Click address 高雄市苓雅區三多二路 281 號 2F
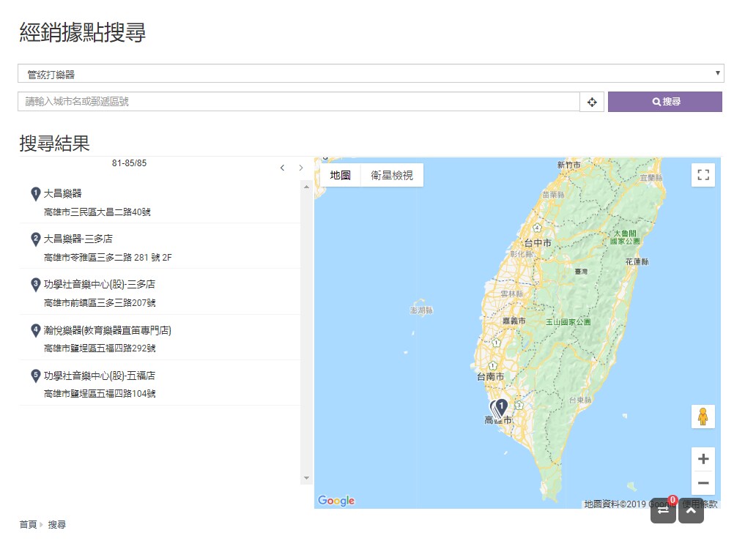 [108, 258]
